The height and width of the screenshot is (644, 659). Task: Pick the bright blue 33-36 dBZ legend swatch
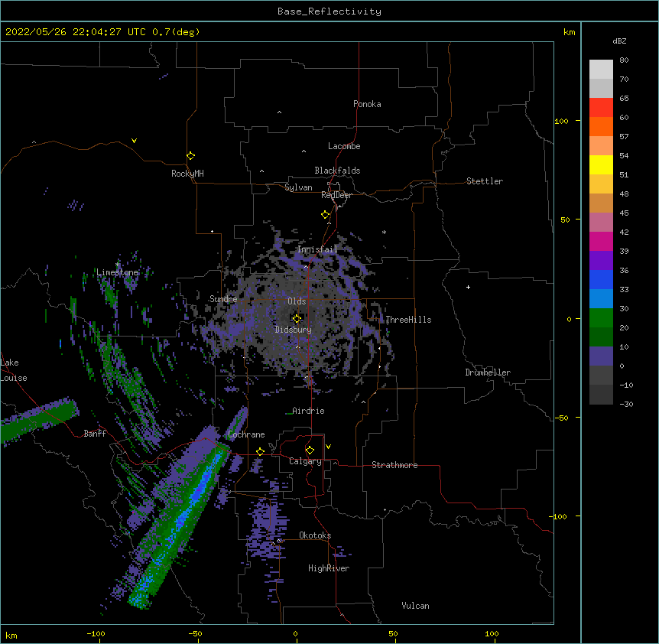point(601,280)
